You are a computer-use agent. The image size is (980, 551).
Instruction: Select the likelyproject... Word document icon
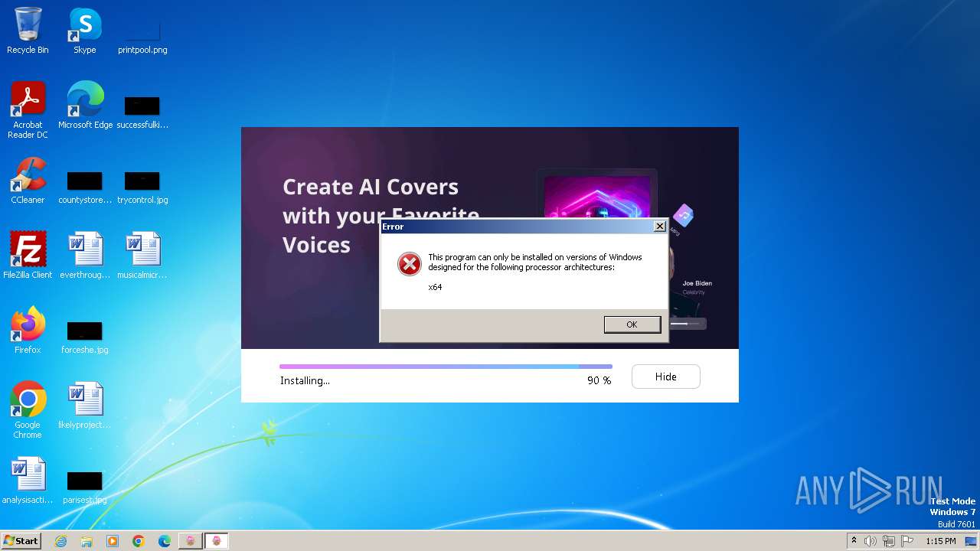[x=85, y=406]
